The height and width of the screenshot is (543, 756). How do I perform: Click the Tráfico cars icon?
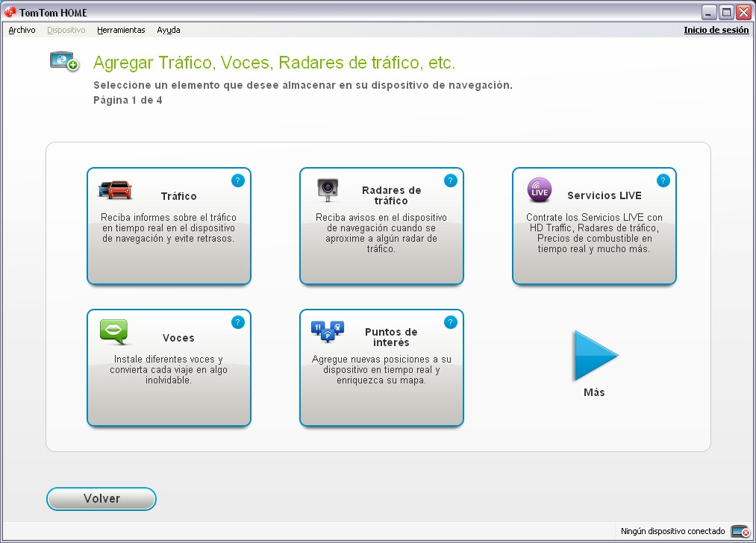point(115,190)
